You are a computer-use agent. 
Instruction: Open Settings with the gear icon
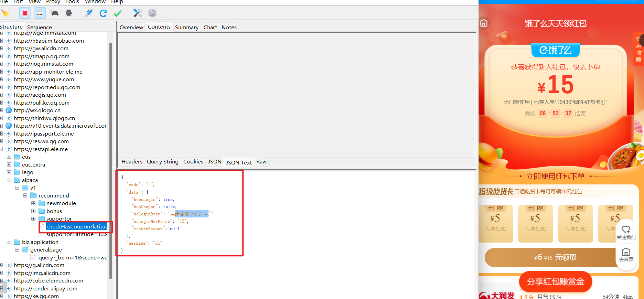tap(152, 13)
